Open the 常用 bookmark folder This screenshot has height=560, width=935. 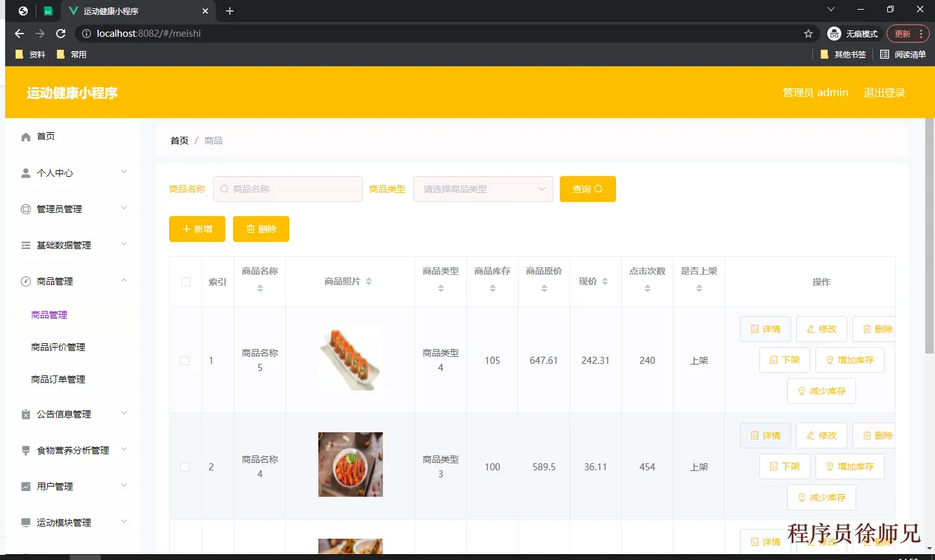coord(72,54)
